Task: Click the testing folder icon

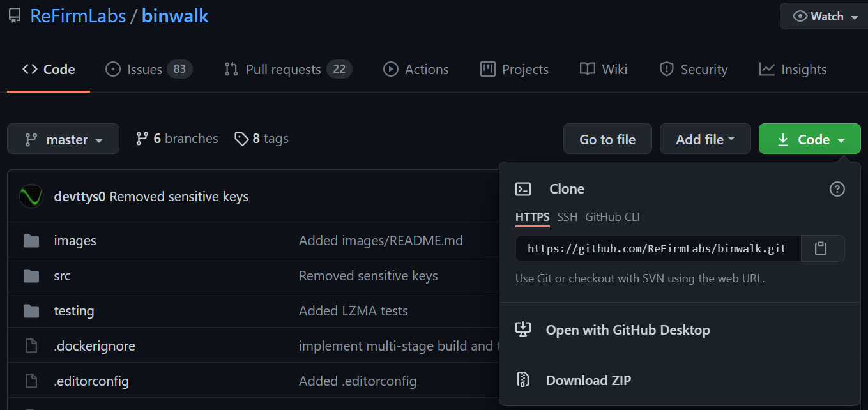Action: 31,311
